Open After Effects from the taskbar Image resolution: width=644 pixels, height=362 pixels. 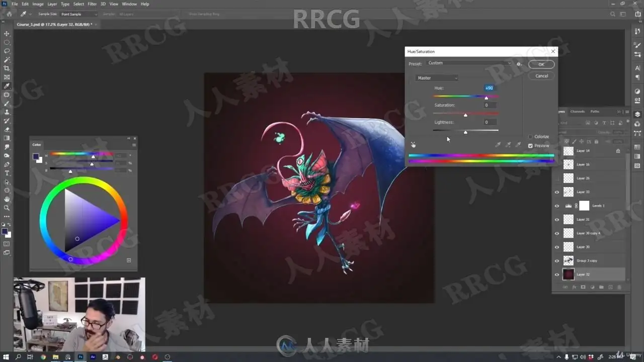tap(93, 357)
